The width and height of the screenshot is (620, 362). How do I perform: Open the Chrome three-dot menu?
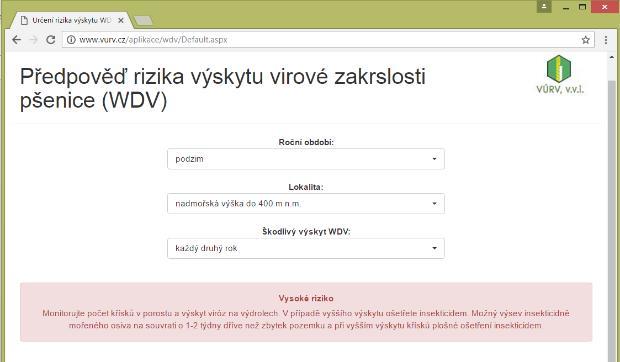coord(606,40)
